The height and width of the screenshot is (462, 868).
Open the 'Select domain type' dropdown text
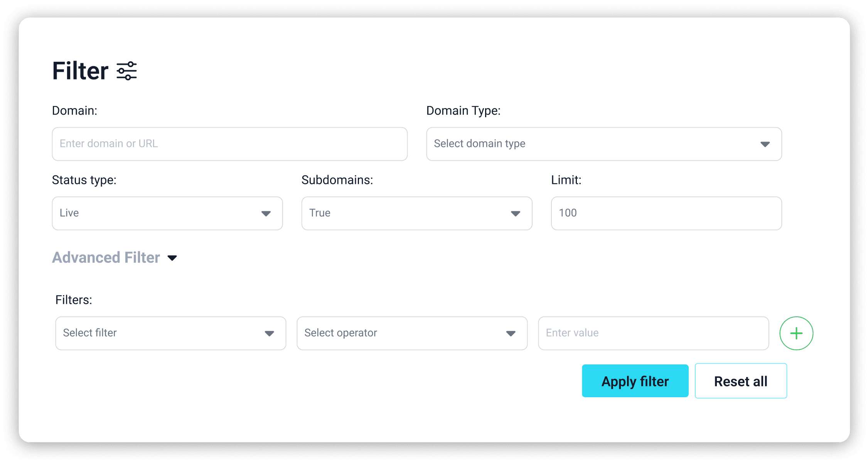point(479,144)
